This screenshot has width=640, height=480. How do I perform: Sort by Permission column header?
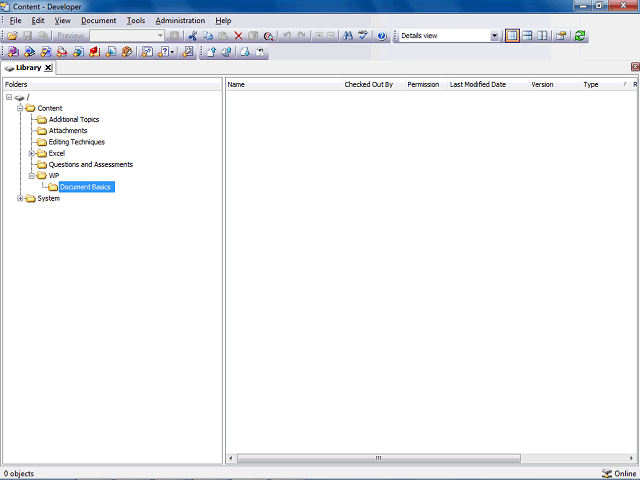click(x=426, y=84)
